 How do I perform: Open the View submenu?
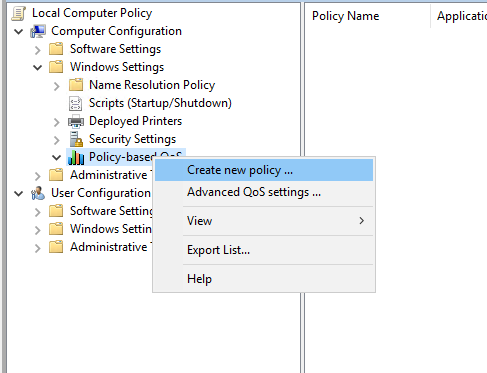[x=264, y=221]
